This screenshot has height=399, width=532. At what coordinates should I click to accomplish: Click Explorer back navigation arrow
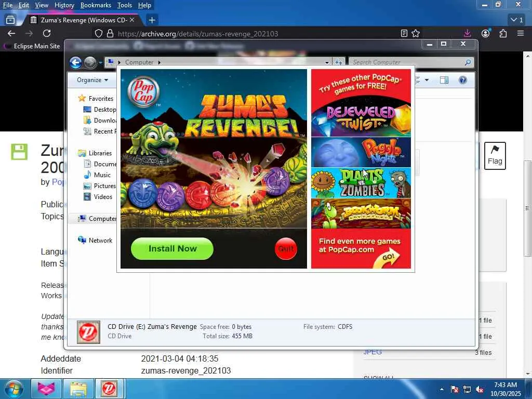tap(75, 62)
